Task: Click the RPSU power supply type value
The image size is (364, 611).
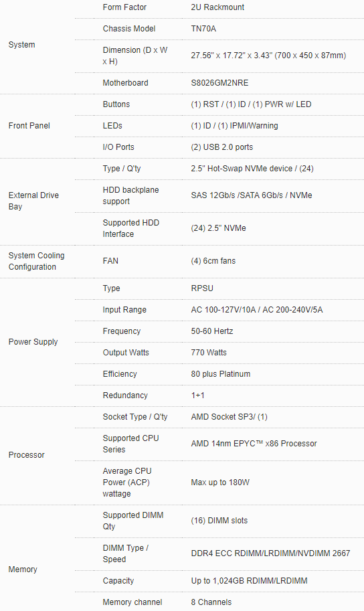Action: 202,288
